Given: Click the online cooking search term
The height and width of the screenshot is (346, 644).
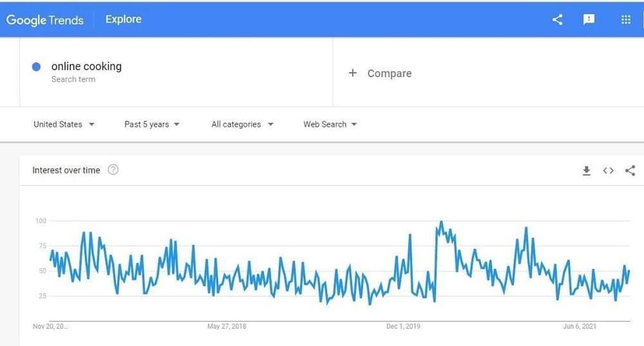Looking at the screenshot, I should [x=87, y=66].
